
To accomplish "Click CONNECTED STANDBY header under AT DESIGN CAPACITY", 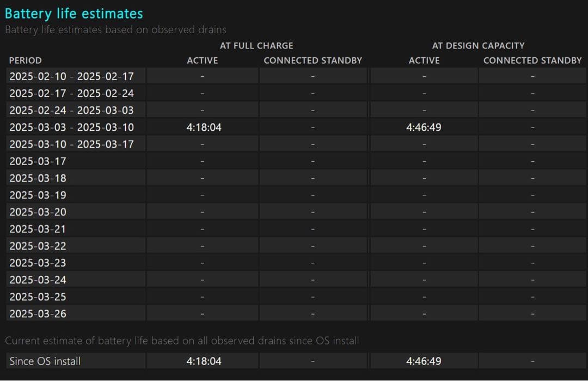I will [x=532, y=61].
